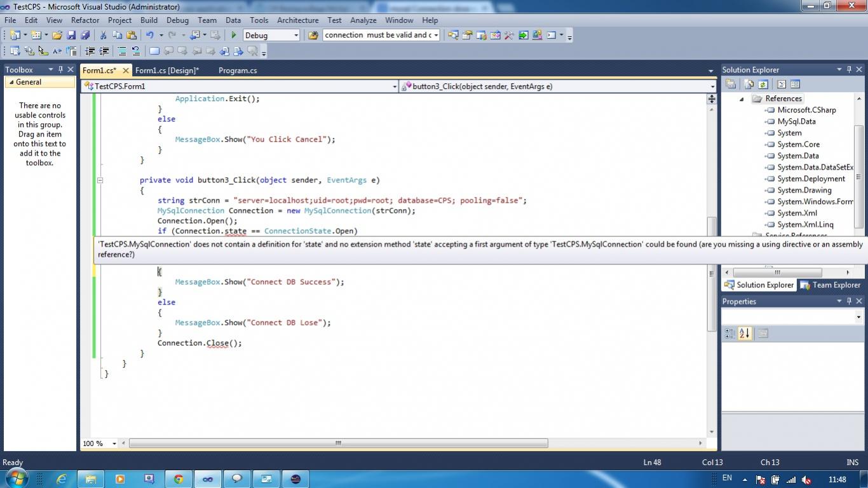Open the Properties object selector dropdown
This screenshot has width=868, height=488.
(858, 317)
